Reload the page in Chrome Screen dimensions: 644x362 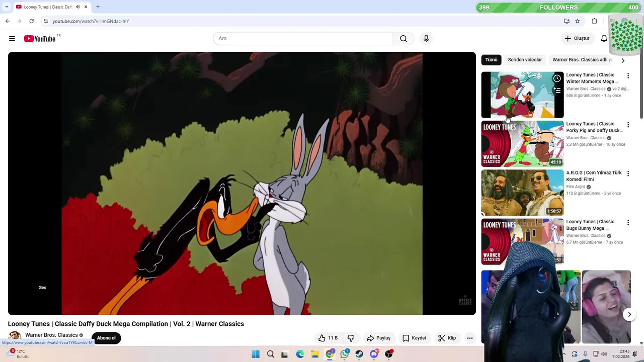pos(31,21)
